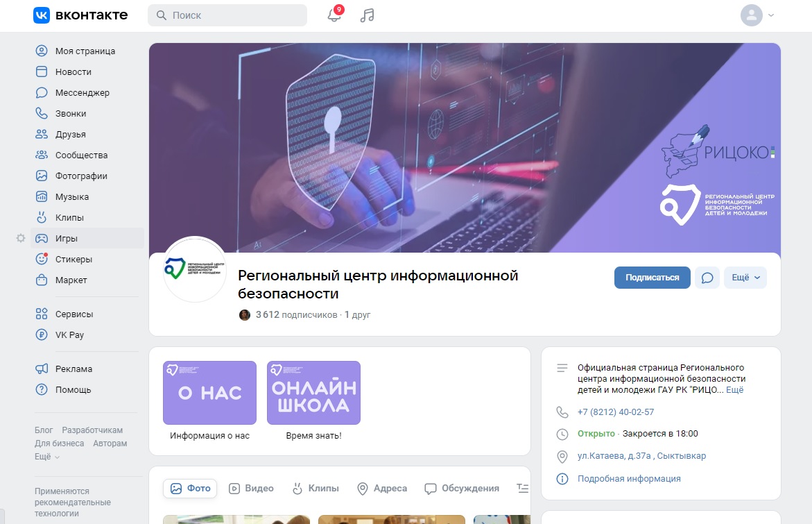Viewport: 812px width, 524px height.
Task: Focus the Поиск search field
Action: 227,15
